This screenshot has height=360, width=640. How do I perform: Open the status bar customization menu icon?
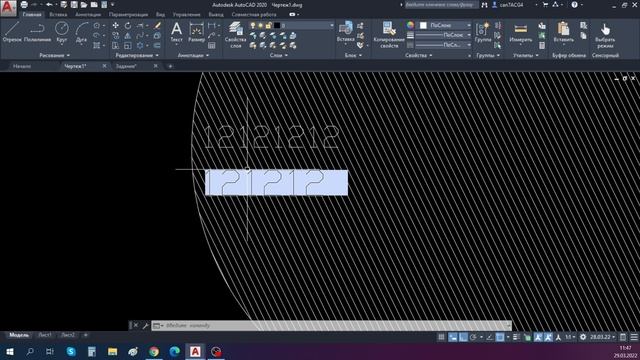click(634, 337)
